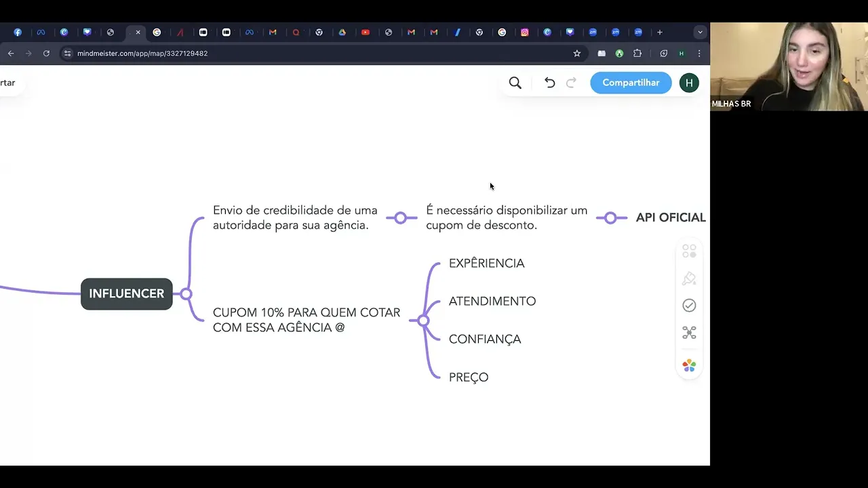
Task: Select the API OFICIAL topic
Action: (671, 218)
